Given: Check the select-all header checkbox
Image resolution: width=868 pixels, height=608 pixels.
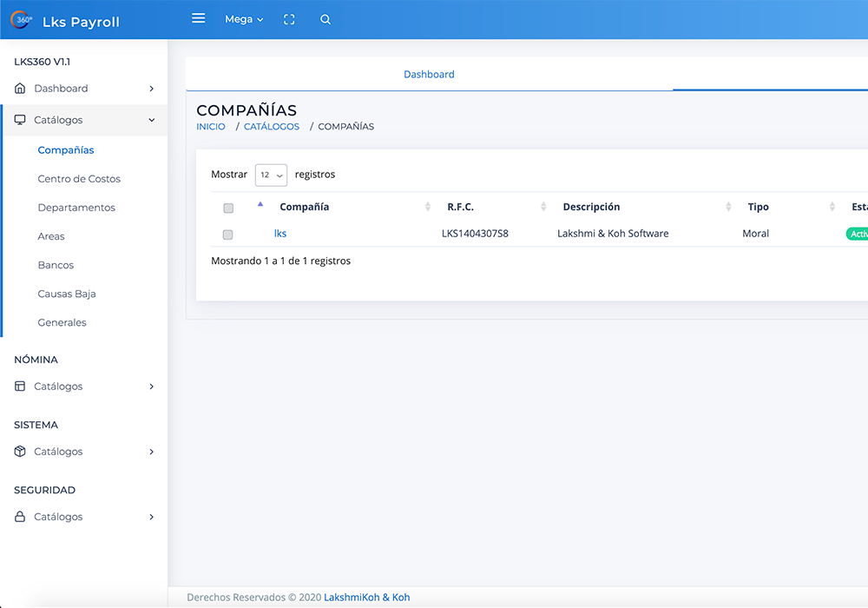Looking at the screenshot, I should [228, 208].
